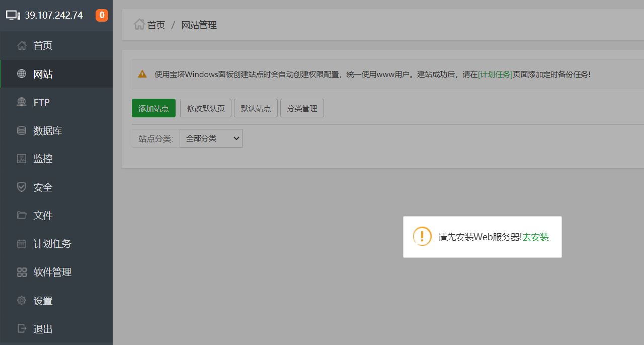Open the 软件管理 sidebar menu
The image size is (644, 345).
(56, 272)
